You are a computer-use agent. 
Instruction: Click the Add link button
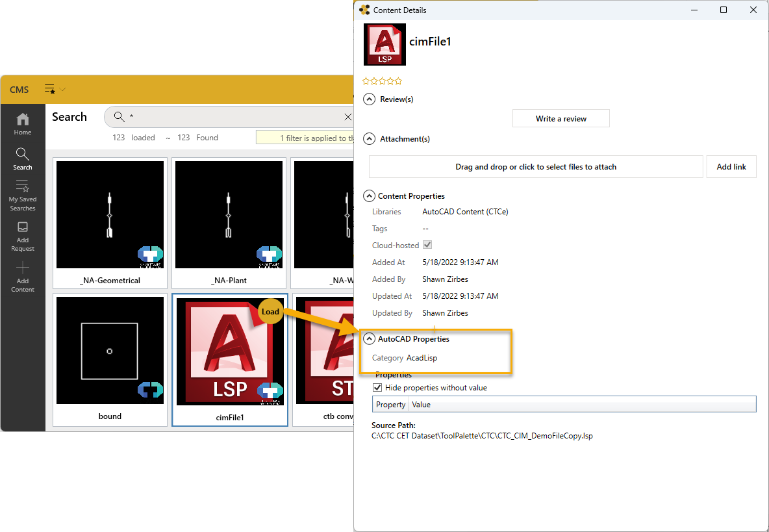731,167
